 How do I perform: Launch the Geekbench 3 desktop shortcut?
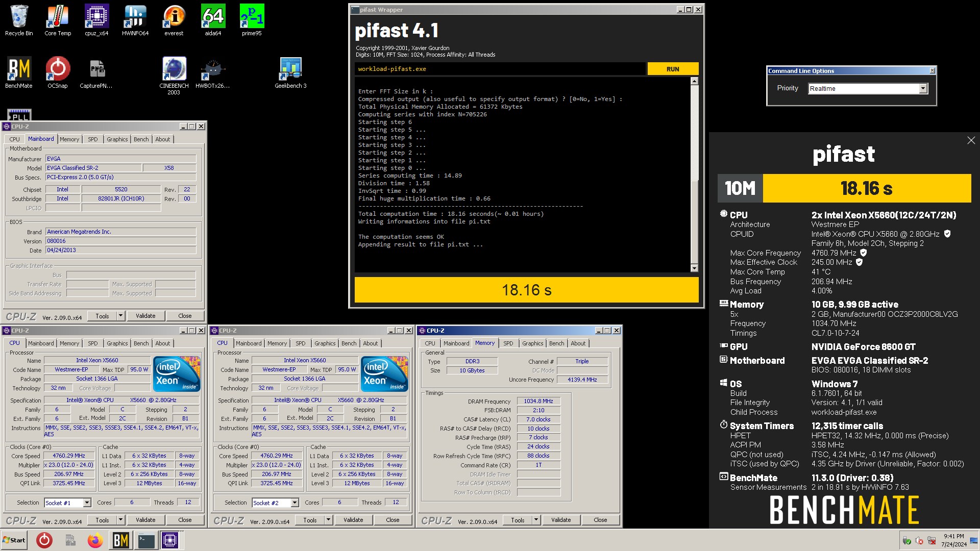pos(290,72)
